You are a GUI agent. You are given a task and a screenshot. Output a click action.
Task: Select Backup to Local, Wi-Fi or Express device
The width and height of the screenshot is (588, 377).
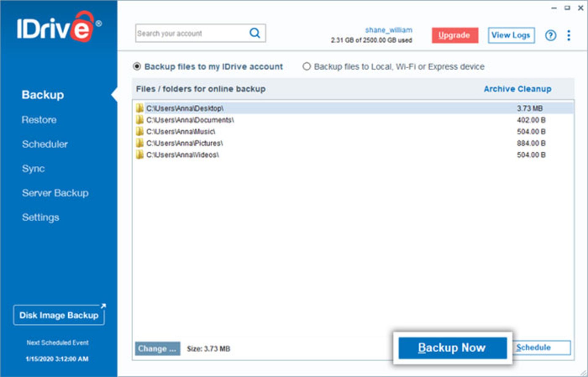pos(307,66)
